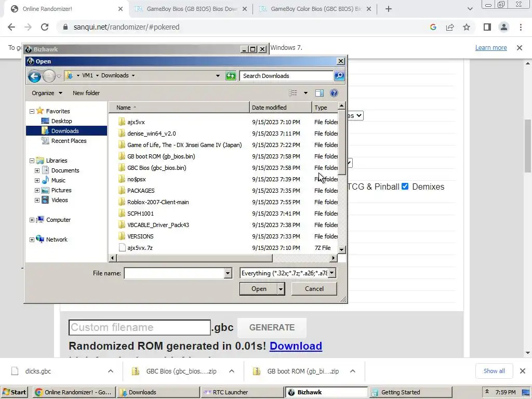
Task: Click the Google icon in the address bar
Action: tap(433, 27)
